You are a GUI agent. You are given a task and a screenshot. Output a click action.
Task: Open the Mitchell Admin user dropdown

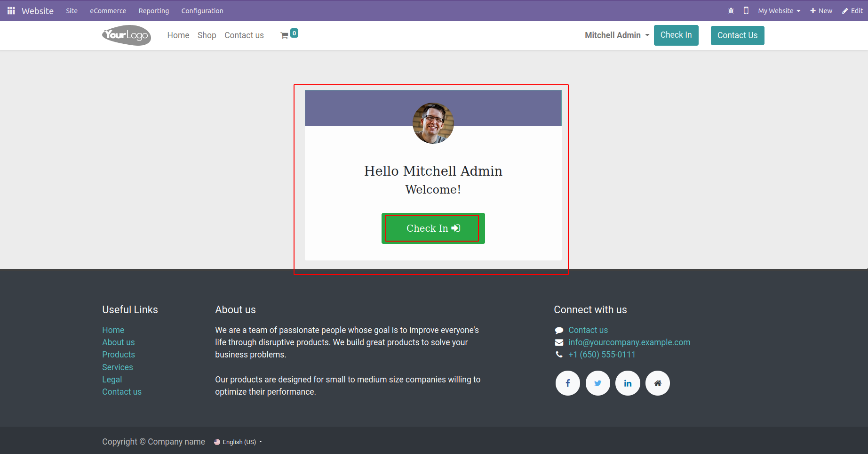[x=617, y=35]
